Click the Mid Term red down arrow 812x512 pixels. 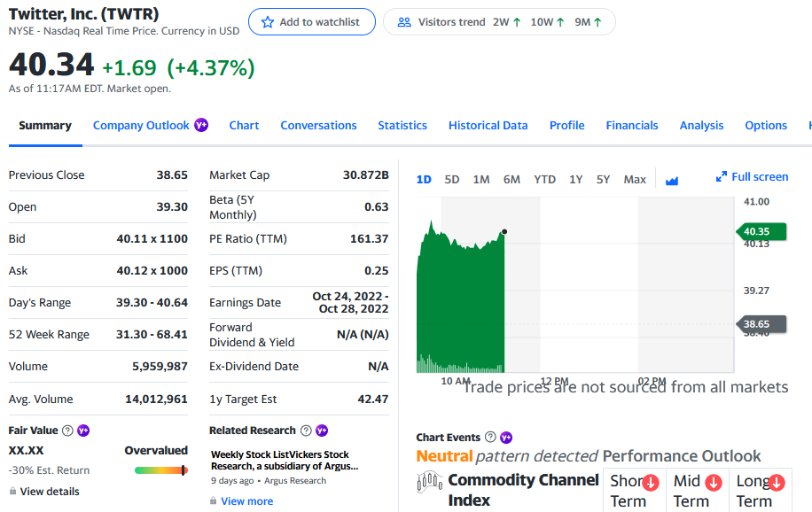[714, 483]
